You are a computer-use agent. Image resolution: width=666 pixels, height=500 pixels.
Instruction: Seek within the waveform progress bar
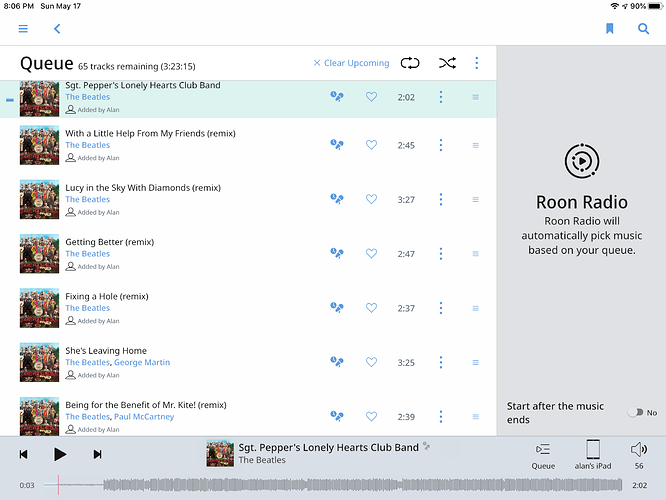point(333,485)
